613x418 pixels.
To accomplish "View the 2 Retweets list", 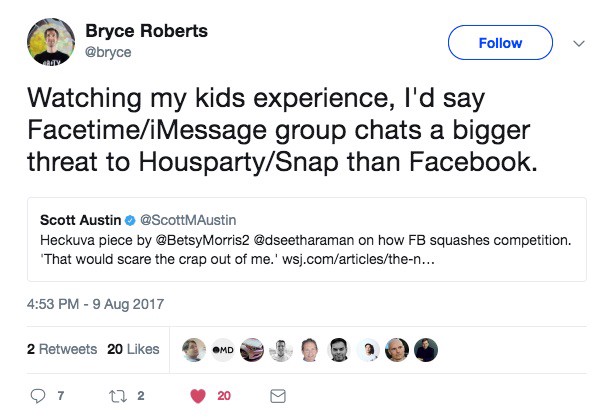I will [62, 349].
